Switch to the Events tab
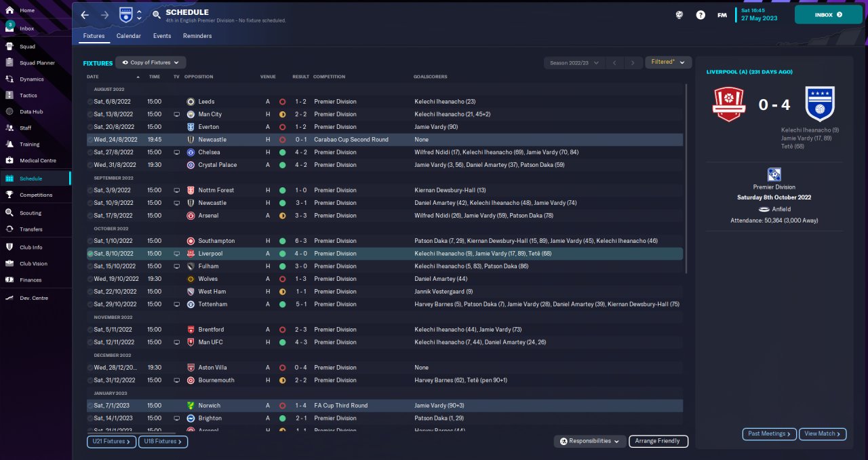This screenshot has width=868, height=460. click(162, 36)
